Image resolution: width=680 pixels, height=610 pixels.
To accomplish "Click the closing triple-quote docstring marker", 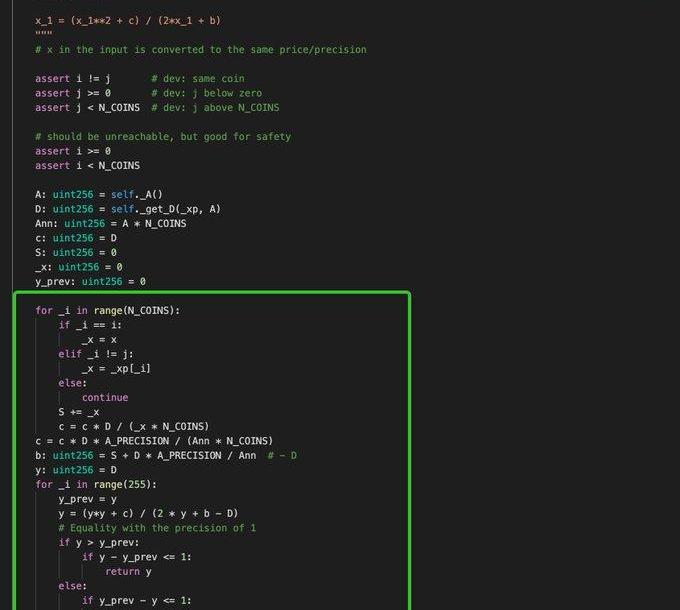I will click(x=43, y=34).
